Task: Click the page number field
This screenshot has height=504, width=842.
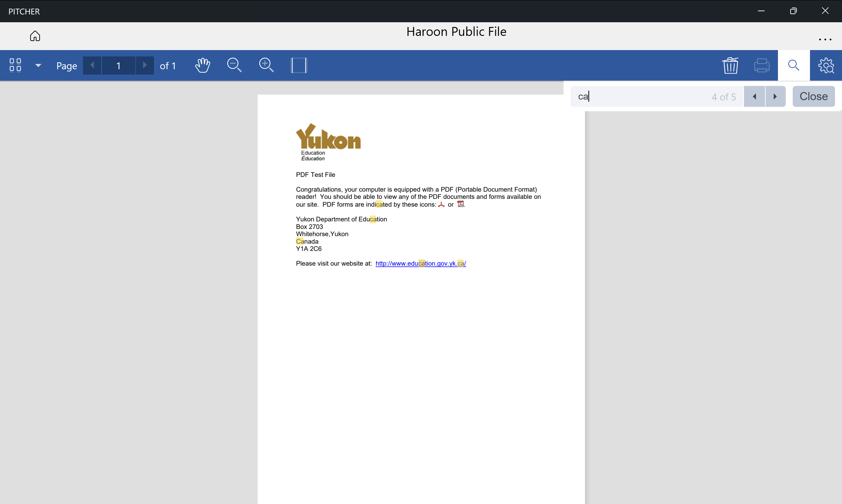Action: point(118,66)
